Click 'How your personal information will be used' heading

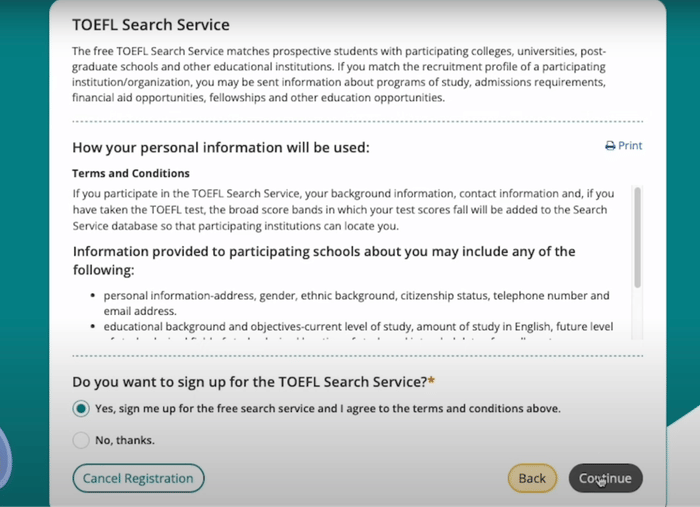(x=221, y=148)
